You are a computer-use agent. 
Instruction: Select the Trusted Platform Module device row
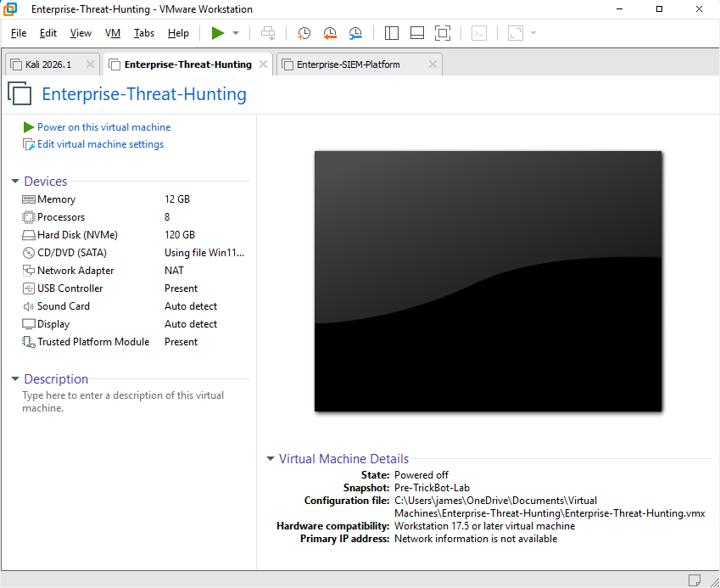[x=135, y=342]
